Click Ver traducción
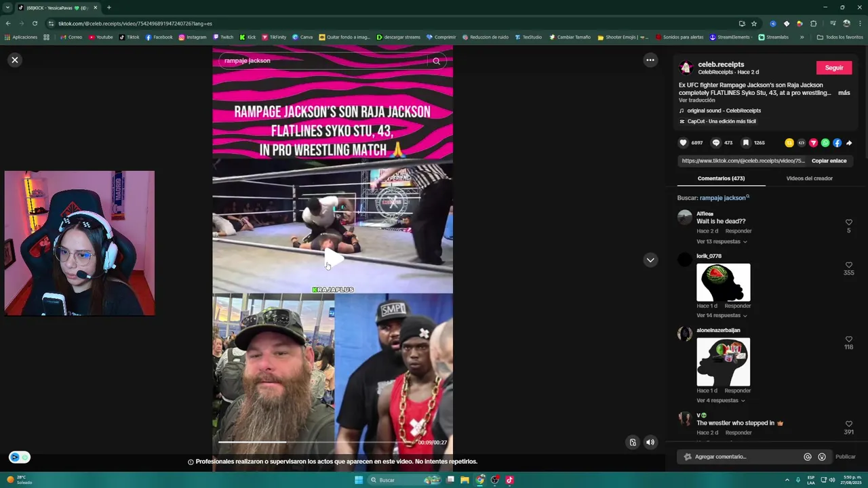868x488 pixels. point(696,100)
